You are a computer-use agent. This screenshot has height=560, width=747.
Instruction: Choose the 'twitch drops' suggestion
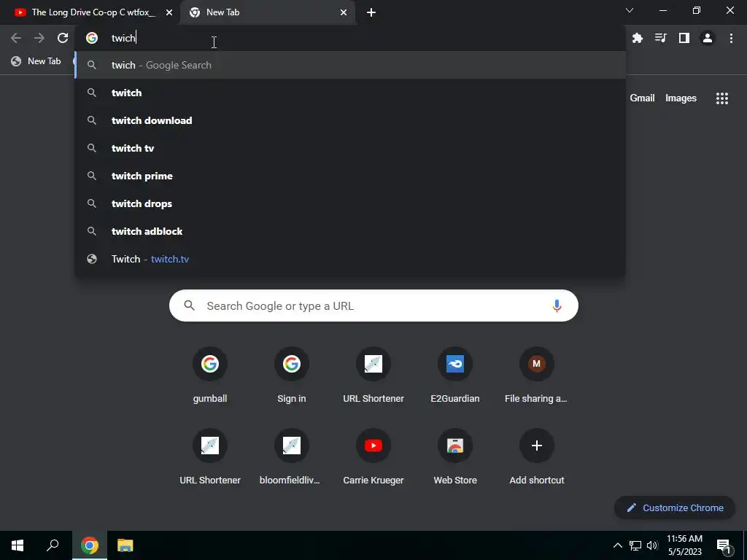(350, 203)
